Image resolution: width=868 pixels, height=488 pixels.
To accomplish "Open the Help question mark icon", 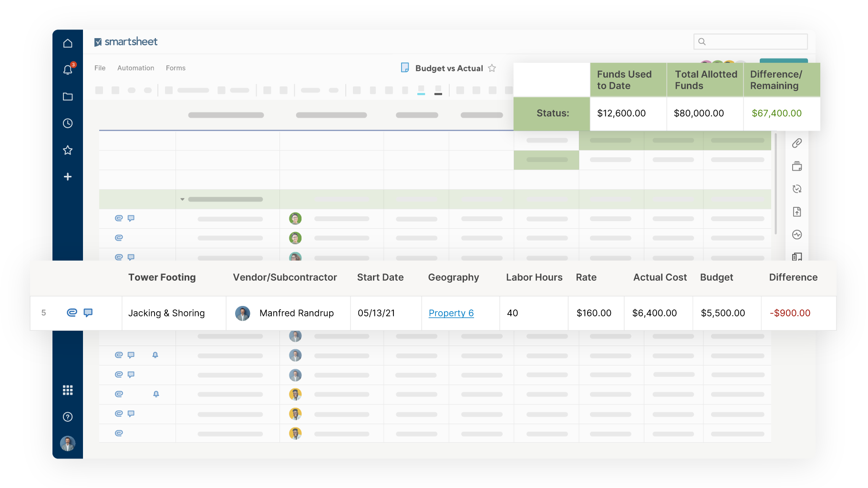I will [x=68, y=417].
